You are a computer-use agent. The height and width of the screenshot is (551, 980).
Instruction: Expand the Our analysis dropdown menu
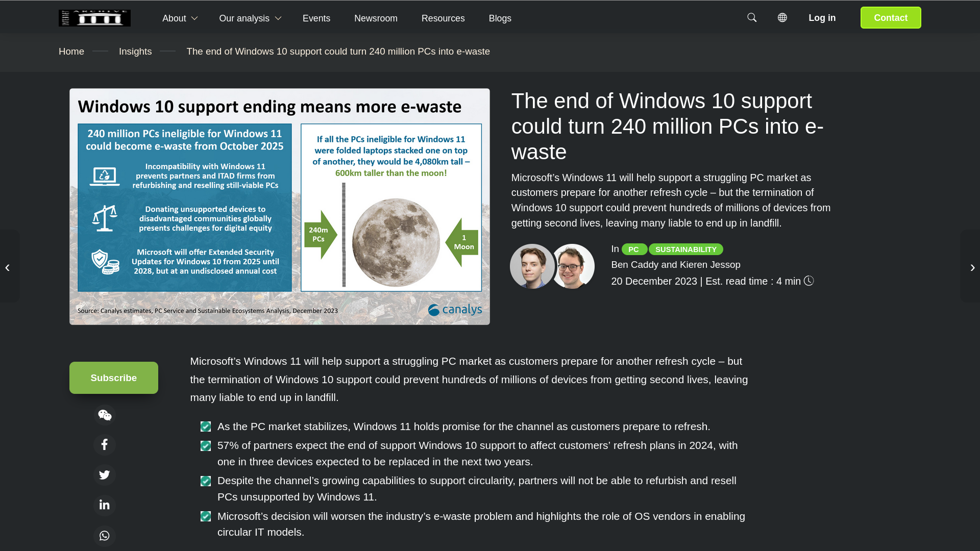tap(250, 18)
